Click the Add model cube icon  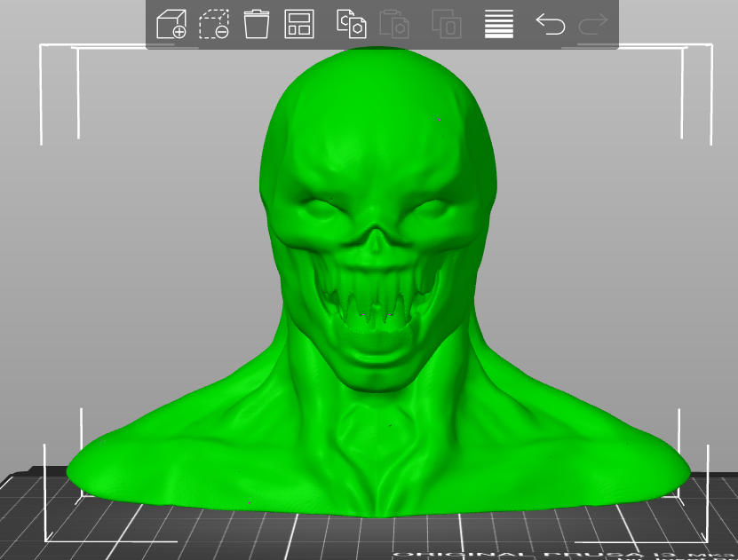pyautogui.click(x=171, y=24)
